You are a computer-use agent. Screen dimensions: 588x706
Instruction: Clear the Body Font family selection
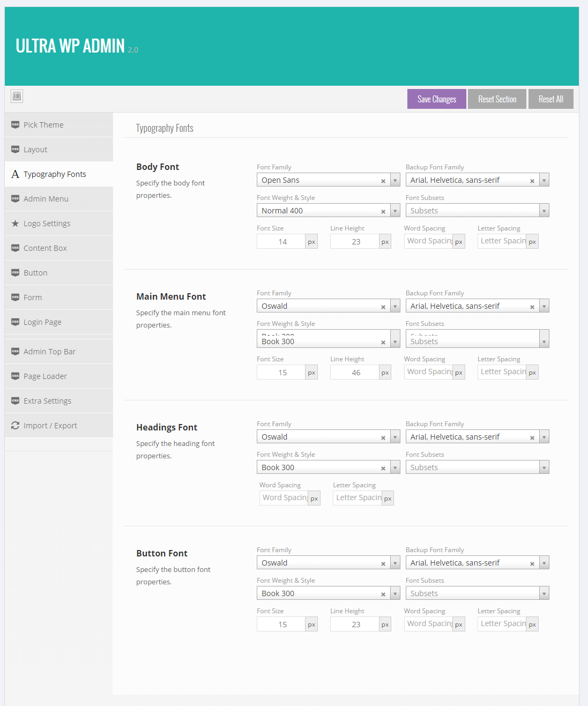(x=383, y=181)
